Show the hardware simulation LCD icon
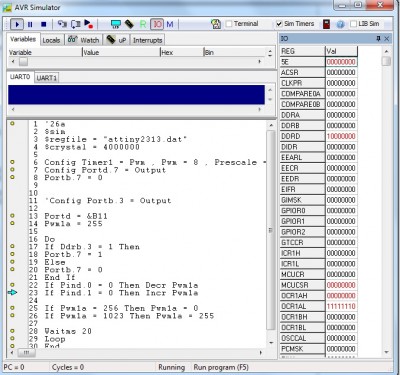This screenshot has height=375, width=400. pyautogui.click(x=116, y=24)
